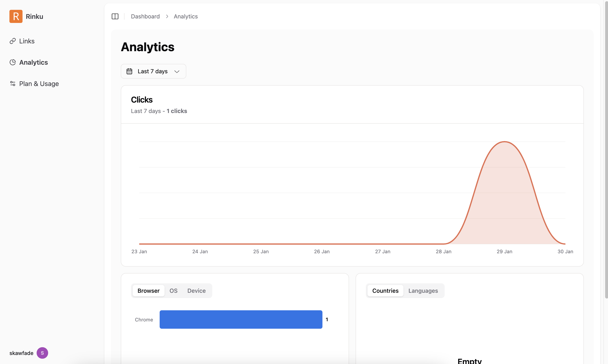
Task: Click the clicks chart peak at 29 Jan
Action: point(504,141)
